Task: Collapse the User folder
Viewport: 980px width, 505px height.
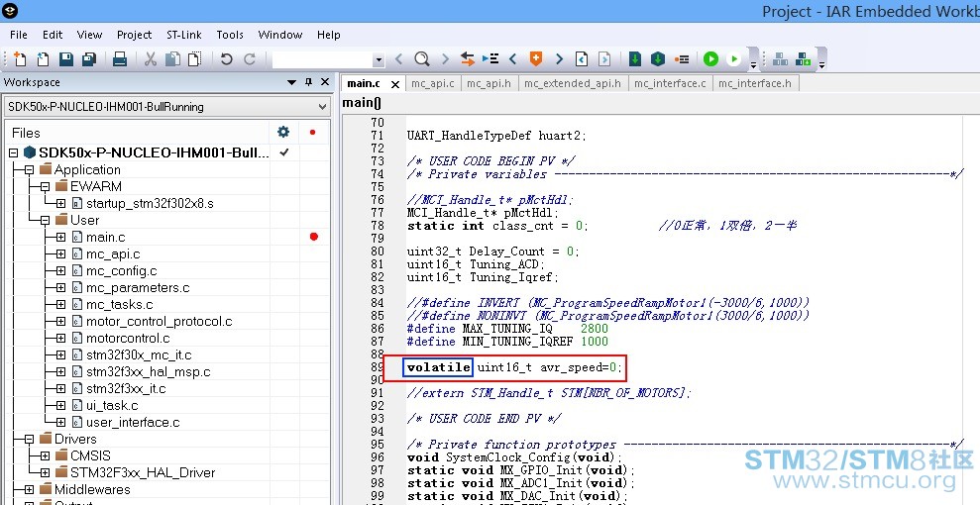Action: (45, 221)
